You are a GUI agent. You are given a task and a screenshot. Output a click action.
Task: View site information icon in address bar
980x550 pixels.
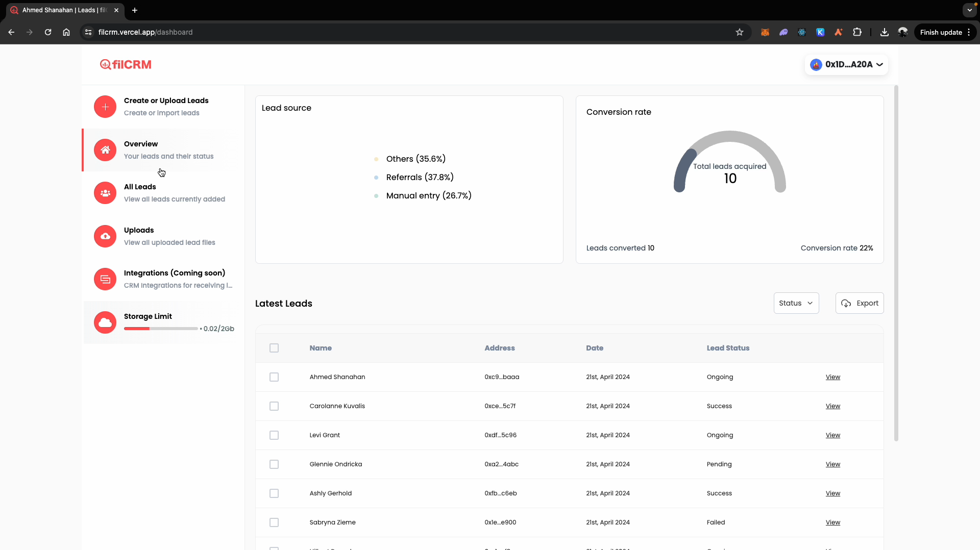click(x=88, y=32)
